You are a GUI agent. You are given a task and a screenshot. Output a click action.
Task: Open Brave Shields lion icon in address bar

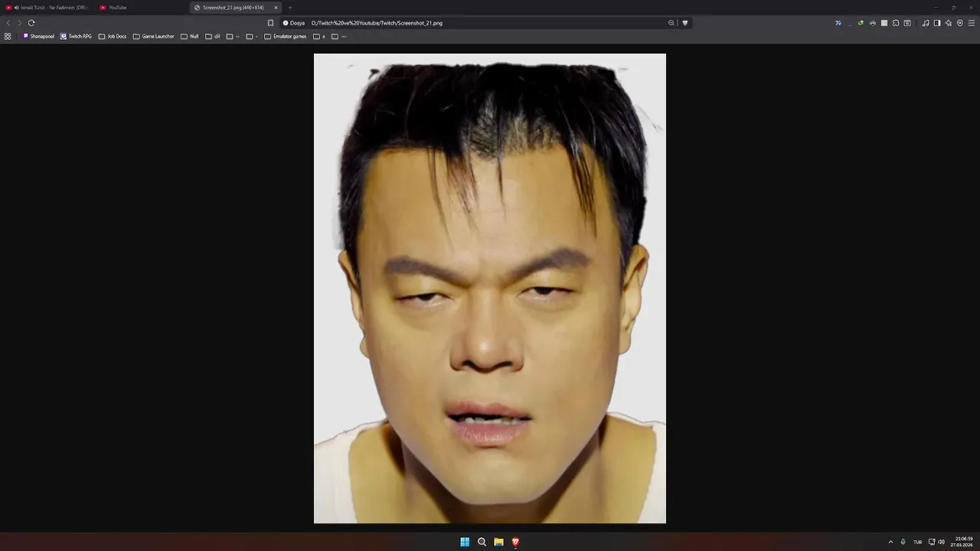click(685, 23)
